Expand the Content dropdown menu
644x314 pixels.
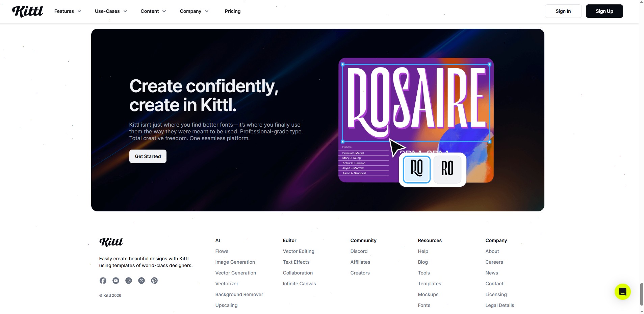(153, 11)
